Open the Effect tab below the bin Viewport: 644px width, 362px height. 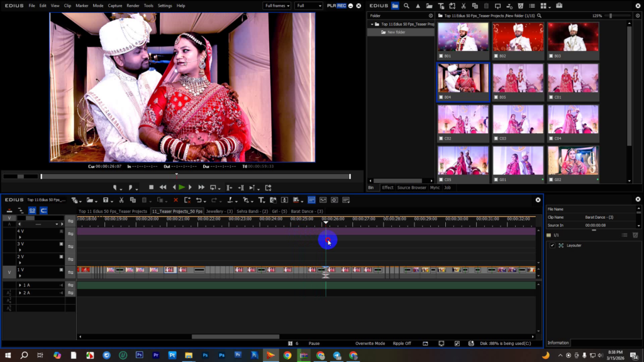(388, 187)
